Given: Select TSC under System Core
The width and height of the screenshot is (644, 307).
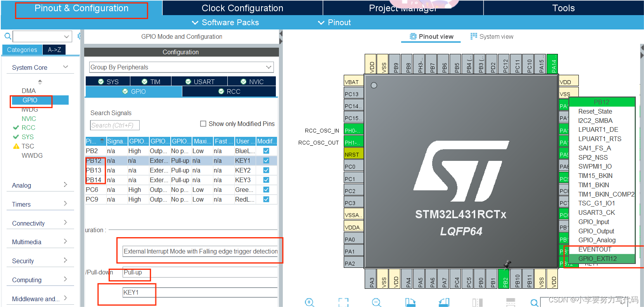Looking at the screenshot, I should [28, 146].
